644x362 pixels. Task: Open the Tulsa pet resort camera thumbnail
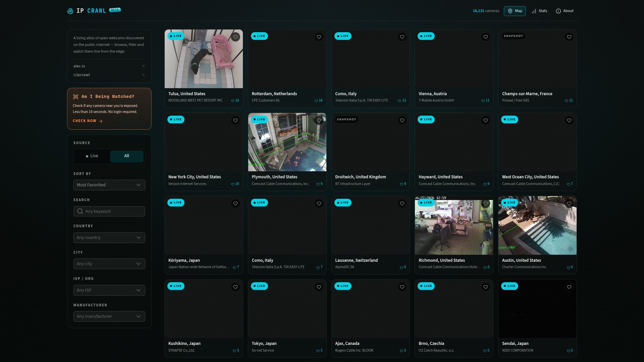pyautogui.click(x=204, y=59)
